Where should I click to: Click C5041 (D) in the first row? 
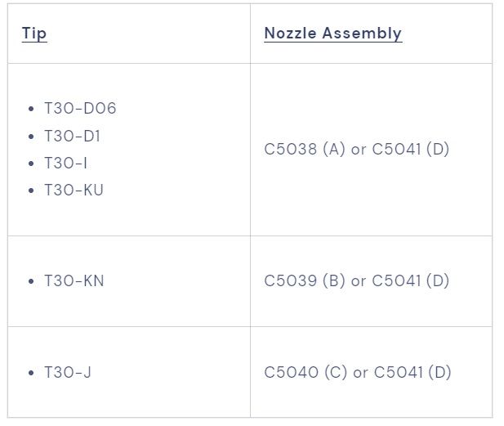tap(411, 150)
